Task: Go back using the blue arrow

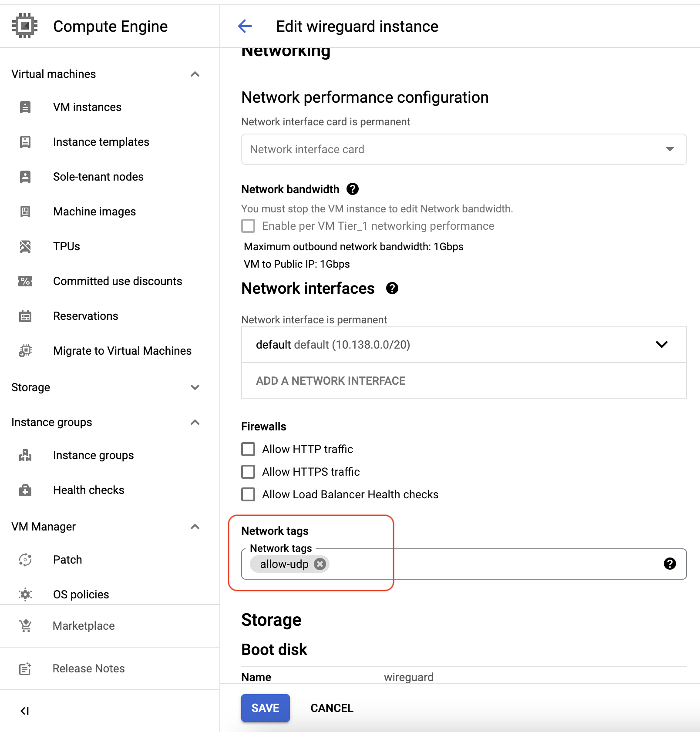Action: coord(245,26)
